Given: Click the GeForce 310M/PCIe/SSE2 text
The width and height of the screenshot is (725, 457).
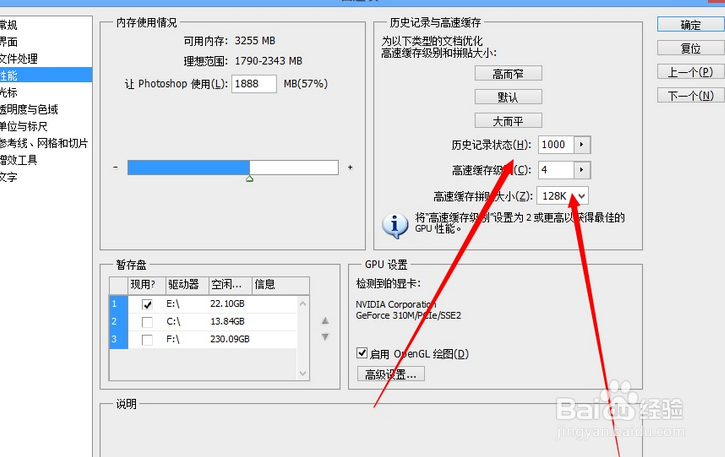Looking at the screenshot, I should click(x=408, y=315).
